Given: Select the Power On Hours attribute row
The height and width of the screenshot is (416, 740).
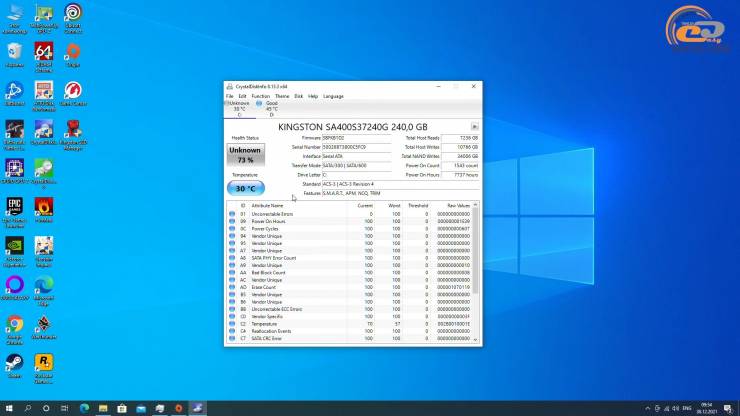Looking at the screenshot, I should pos(350,221).
